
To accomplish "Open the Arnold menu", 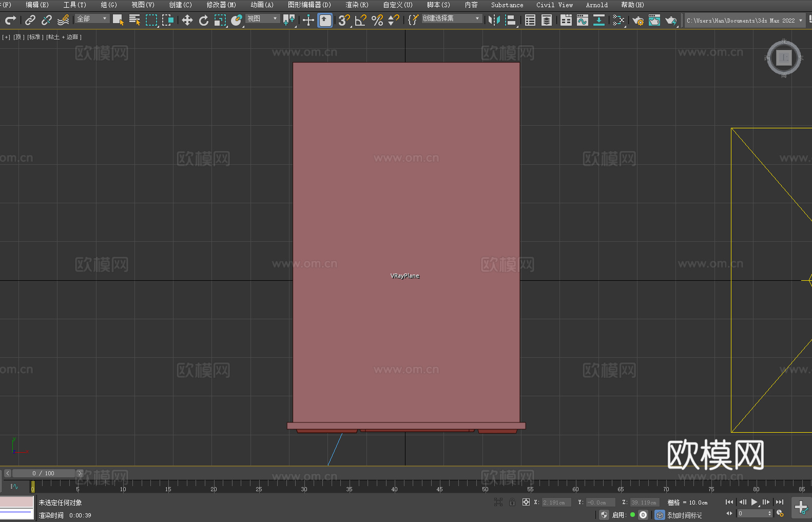I will tap(596, 5).
